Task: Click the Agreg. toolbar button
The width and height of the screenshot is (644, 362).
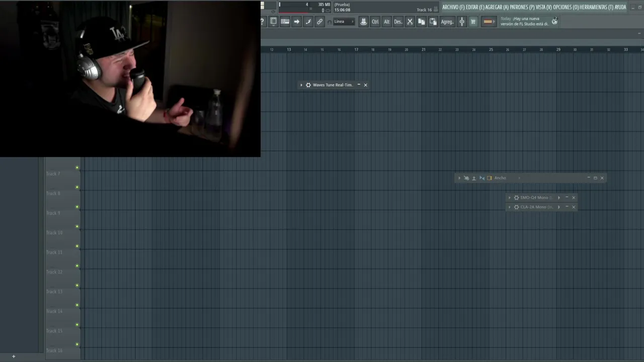Action: point(447,22)
